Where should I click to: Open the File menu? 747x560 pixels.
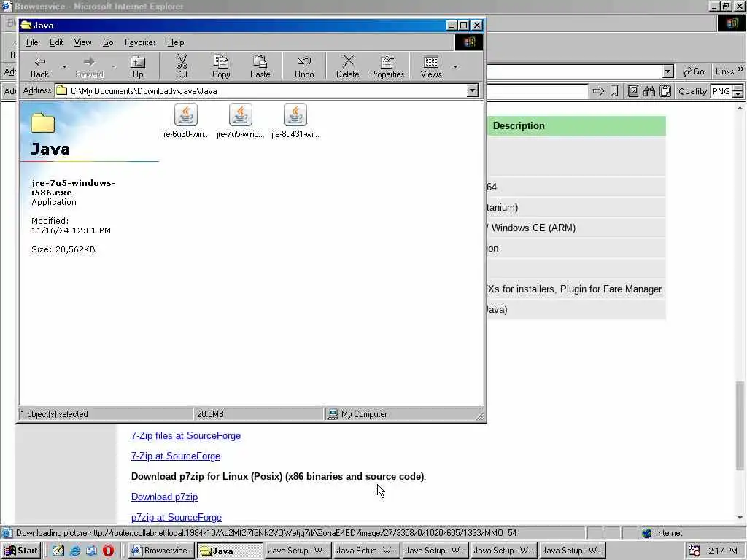[32, 42]
